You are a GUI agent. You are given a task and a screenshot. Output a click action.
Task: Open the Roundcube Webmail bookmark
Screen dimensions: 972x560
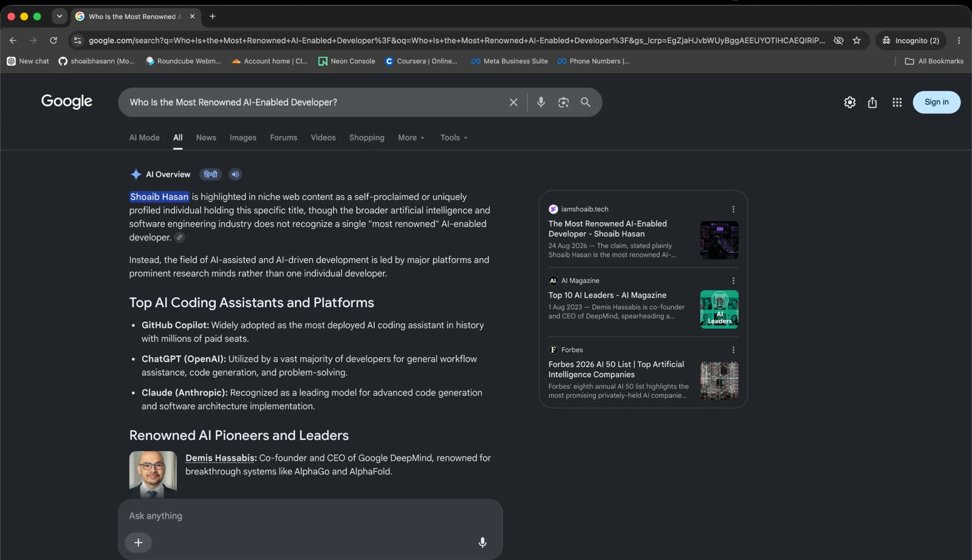pos(183,61)
